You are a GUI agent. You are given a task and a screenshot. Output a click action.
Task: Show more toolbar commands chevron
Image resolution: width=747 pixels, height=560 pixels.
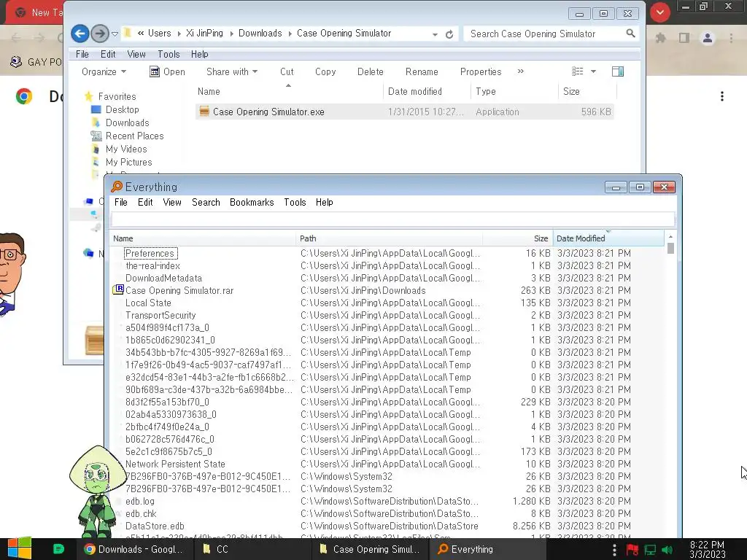click(x=521, y=71)
